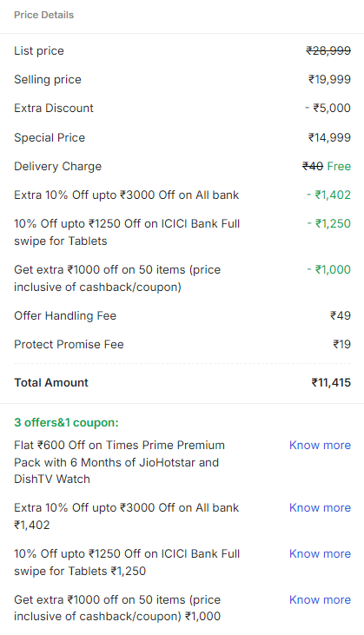364x635 pixels.
Task: Open Know more for extra ₹1000 coupon
Action: pyautogui.click(x=320, y=599)
